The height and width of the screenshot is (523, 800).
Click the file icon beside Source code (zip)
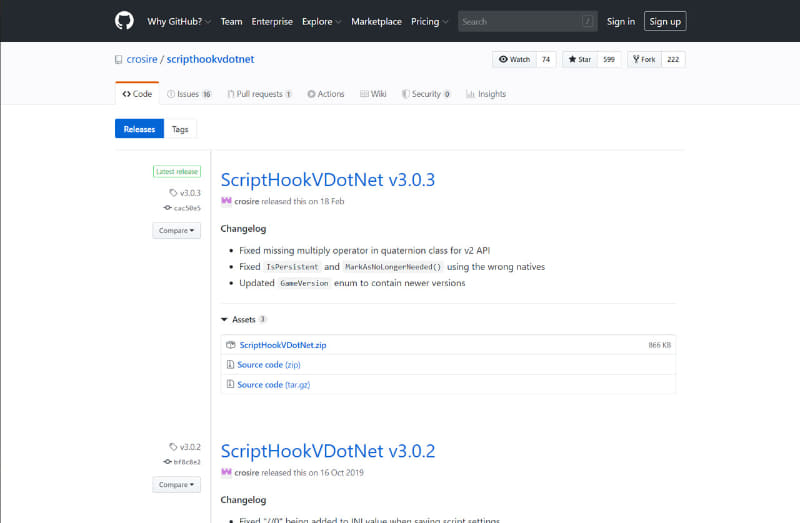coord(230,364)
